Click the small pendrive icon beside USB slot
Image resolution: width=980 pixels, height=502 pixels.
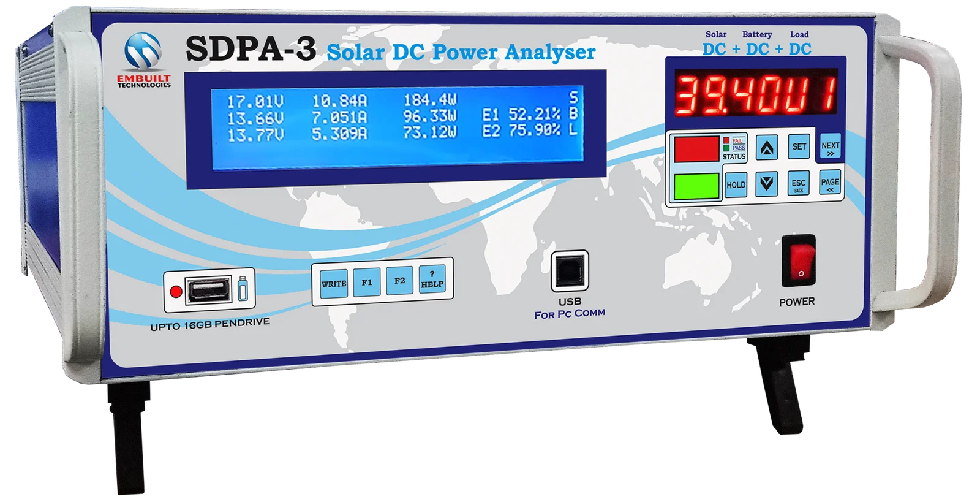(243, 288)
